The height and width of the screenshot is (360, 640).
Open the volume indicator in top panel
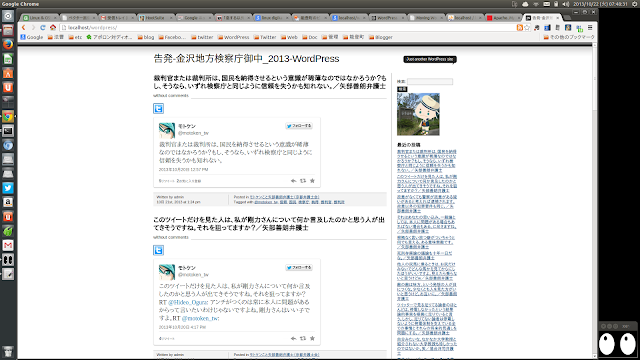pos(565,4)
